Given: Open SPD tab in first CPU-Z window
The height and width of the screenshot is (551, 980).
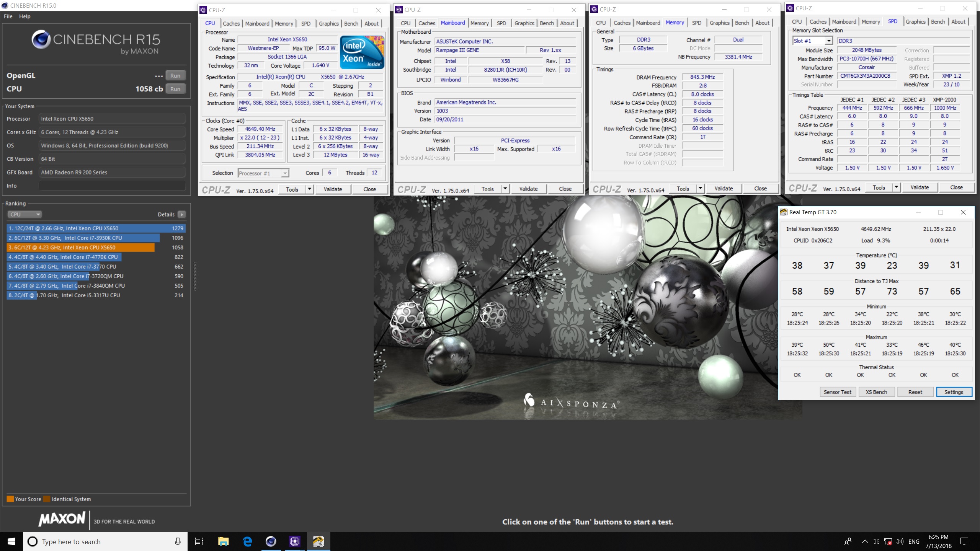Looking at the screenshot, I should (x=305, y=23).
